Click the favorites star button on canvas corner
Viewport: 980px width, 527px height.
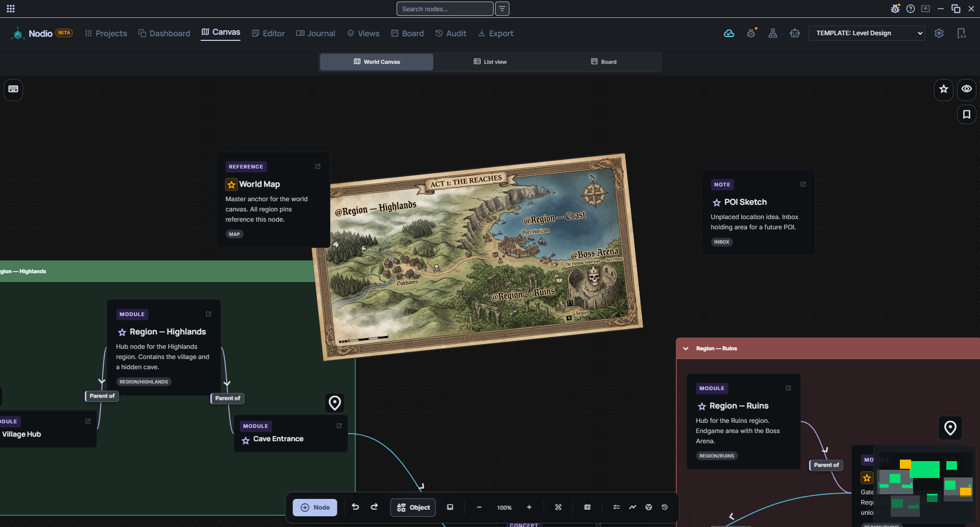click(x=944, y=89)
